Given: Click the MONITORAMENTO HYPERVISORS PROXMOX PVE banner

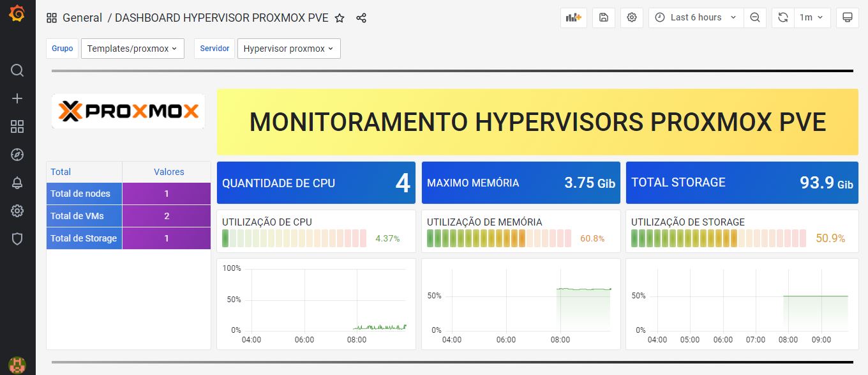Looking at the screenshot, I should pyautogui.click(x=537, y=122).
